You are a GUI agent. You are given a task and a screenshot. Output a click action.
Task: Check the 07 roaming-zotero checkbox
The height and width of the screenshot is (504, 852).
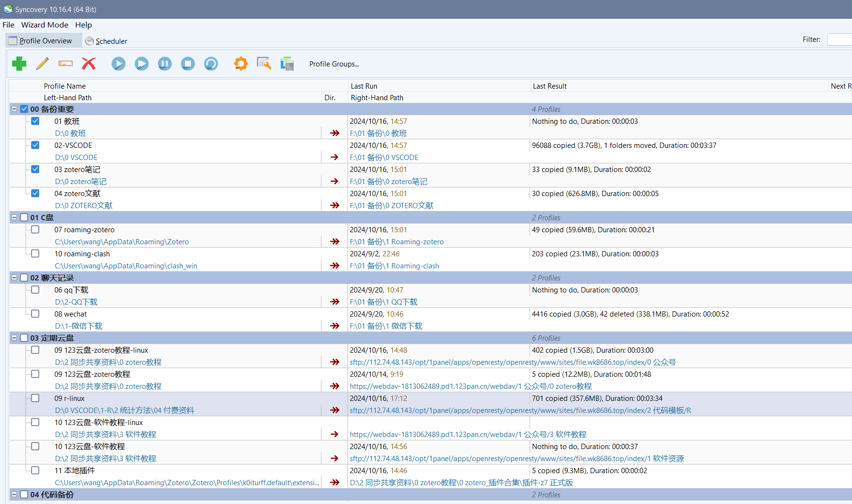(x=35, y=229)
